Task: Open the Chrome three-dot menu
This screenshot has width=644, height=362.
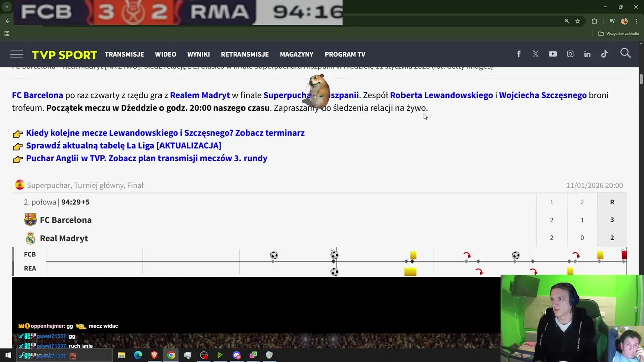Action: (637, 21)
